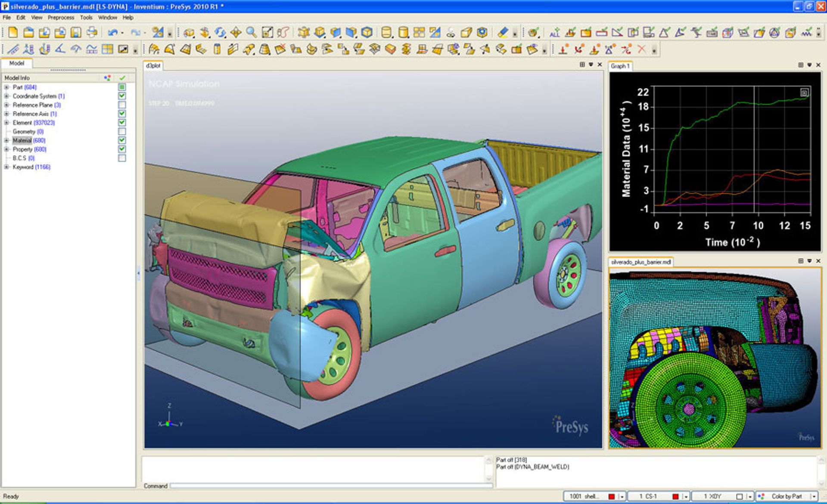
Task: Expand the Coordinate System tree node
Action: [x=6, y=96]
